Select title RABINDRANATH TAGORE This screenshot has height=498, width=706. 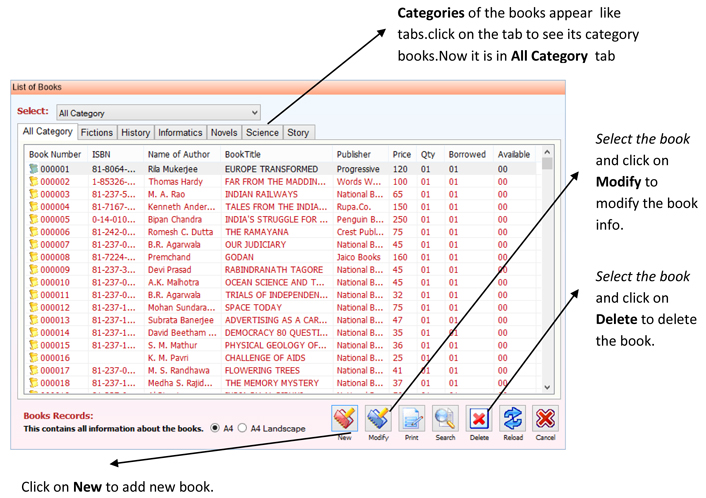(274, 270)
